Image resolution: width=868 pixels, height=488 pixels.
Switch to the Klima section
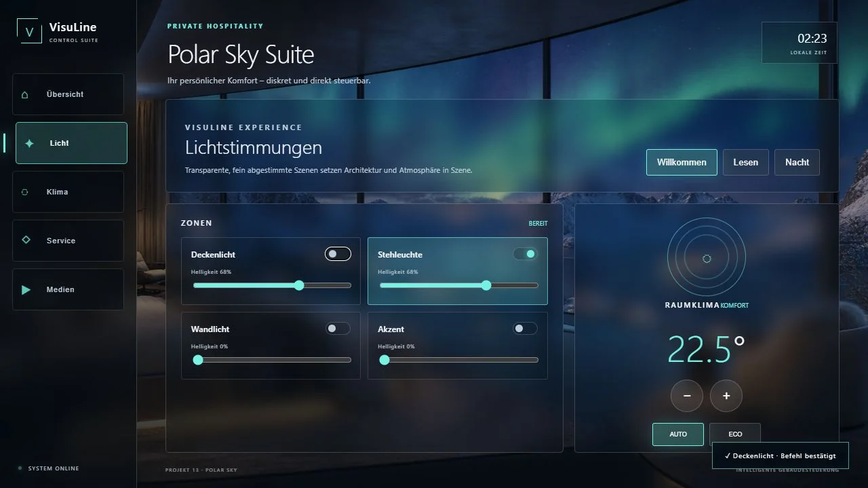68,192
